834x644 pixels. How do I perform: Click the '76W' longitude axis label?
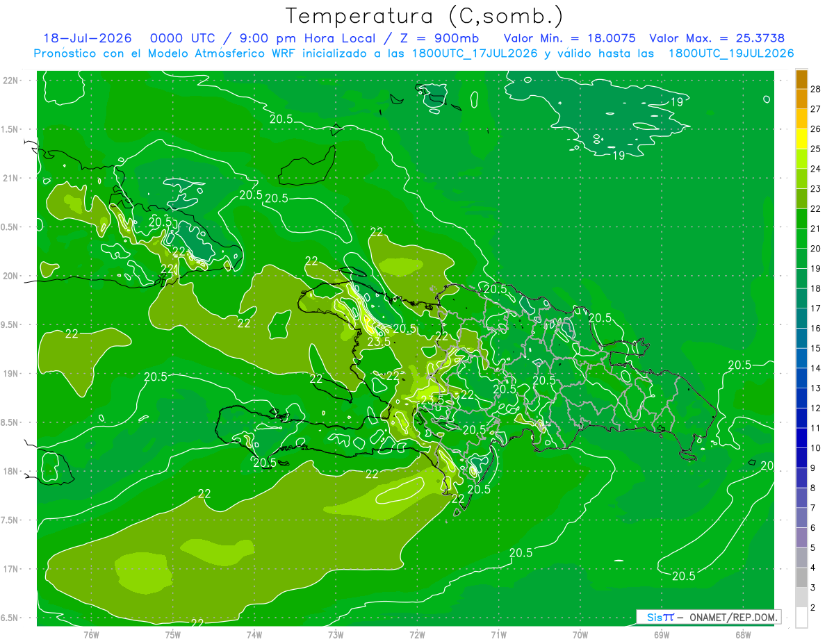tap(91, 634)
